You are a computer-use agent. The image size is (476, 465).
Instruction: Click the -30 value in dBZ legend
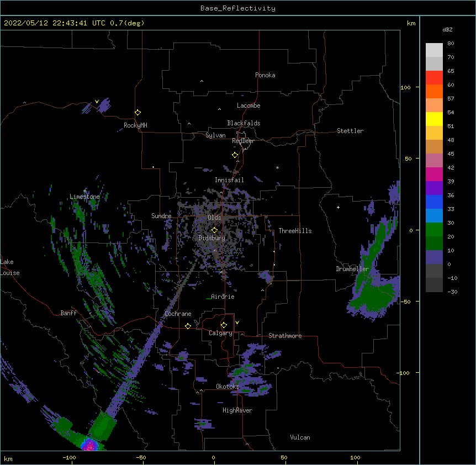[452, 292]
